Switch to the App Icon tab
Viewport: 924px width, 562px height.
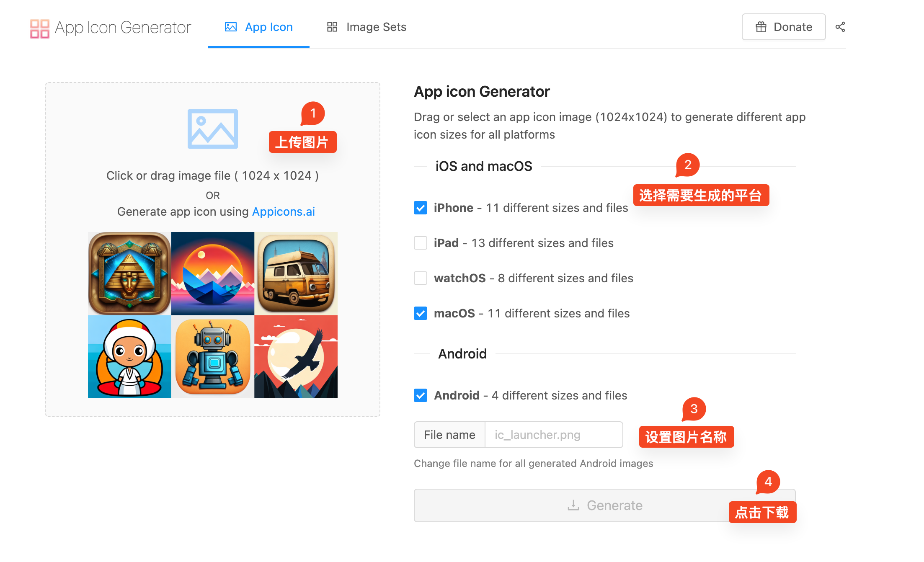[x=259, y=27]
